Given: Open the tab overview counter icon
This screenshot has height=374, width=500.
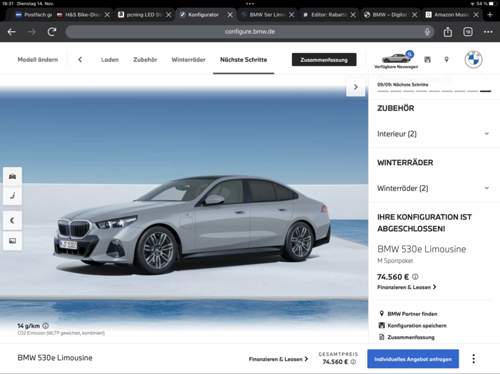Looking at the screenshot, I should [468, 32].
